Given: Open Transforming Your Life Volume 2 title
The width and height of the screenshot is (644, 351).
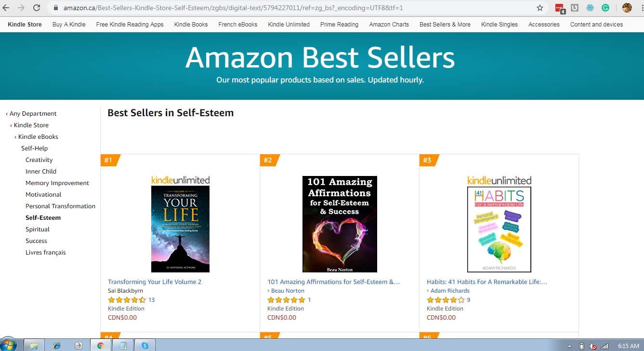Looking at the screenshot, I should tap(155, 282).
